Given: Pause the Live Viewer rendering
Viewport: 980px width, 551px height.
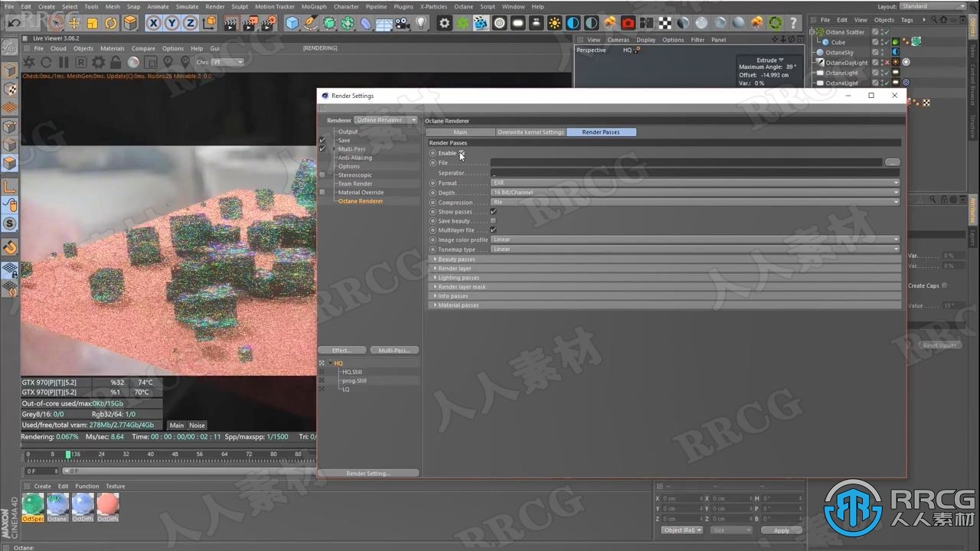Looking at the screenshot, I should click(x=64, y=62).
